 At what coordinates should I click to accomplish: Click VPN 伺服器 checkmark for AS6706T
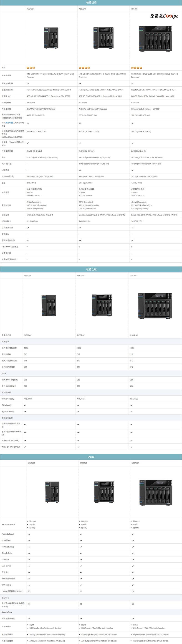[133, 585]
